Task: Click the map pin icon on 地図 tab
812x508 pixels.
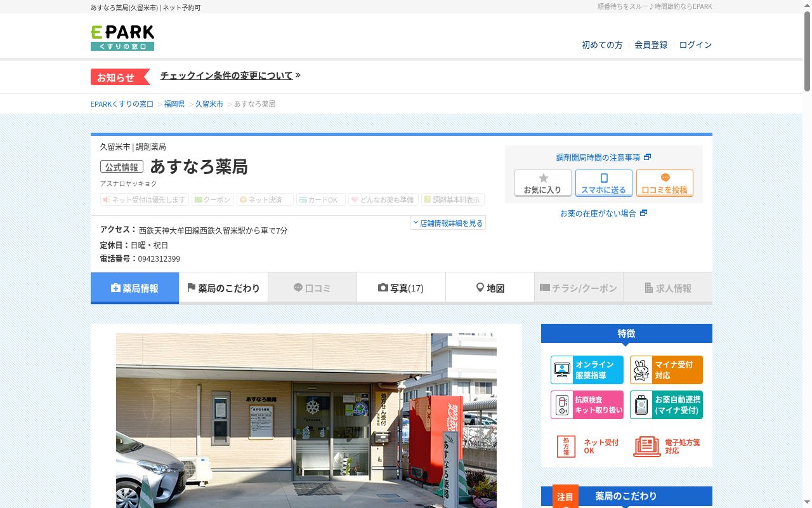Action: [x=480, y=288]
